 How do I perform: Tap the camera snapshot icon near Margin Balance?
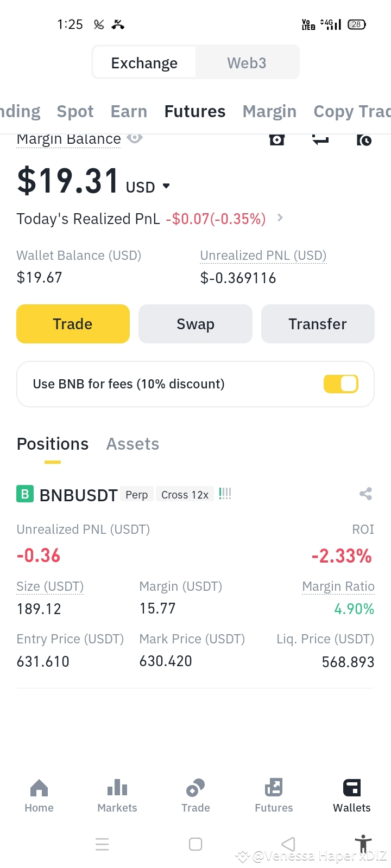[x=277, y=139]
